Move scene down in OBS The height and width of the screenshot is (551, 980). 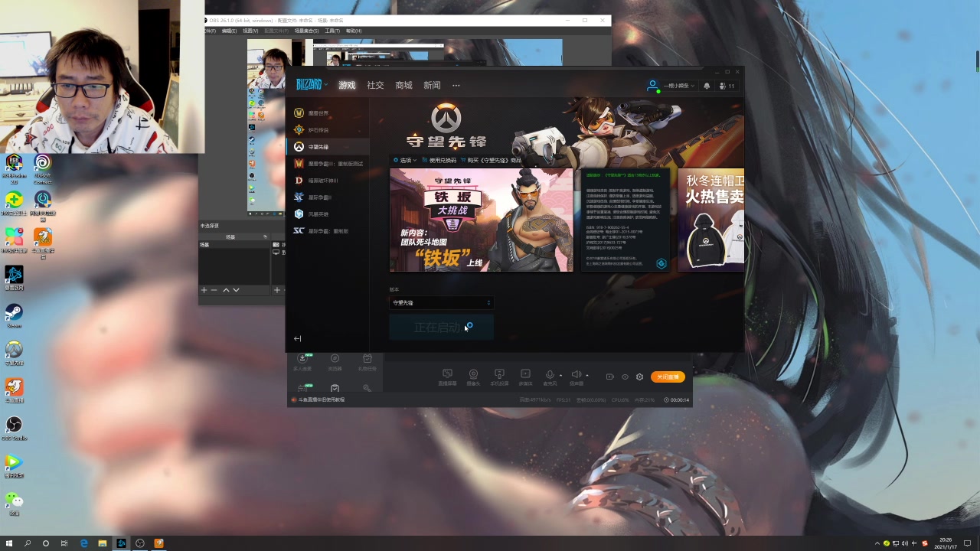(236, 290)
